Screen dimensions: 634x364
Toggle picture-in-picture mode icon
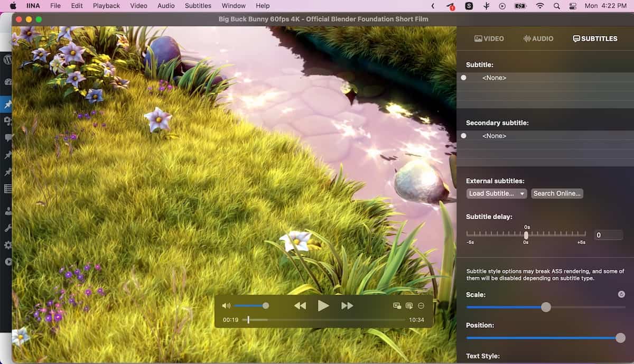(x=397, y=305)
